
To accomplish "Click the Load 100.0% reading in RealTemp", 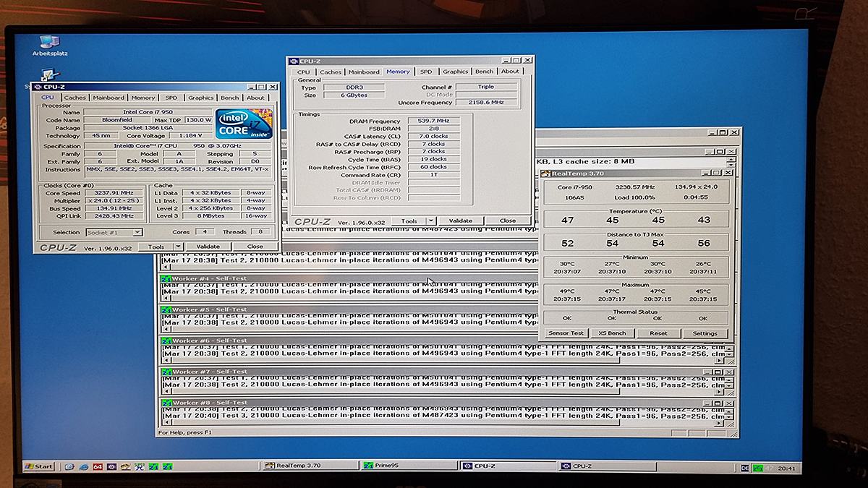I will 634,197.
